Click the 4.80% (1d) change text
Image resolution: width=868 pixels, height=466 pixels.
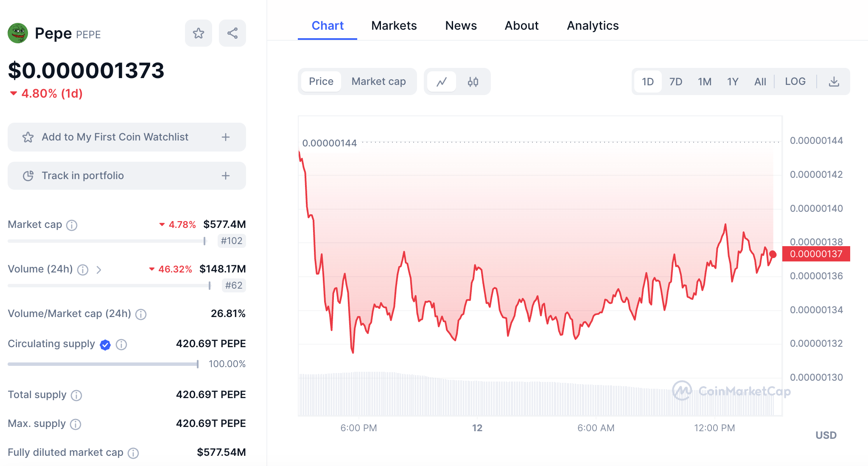[x=52, y=93]
